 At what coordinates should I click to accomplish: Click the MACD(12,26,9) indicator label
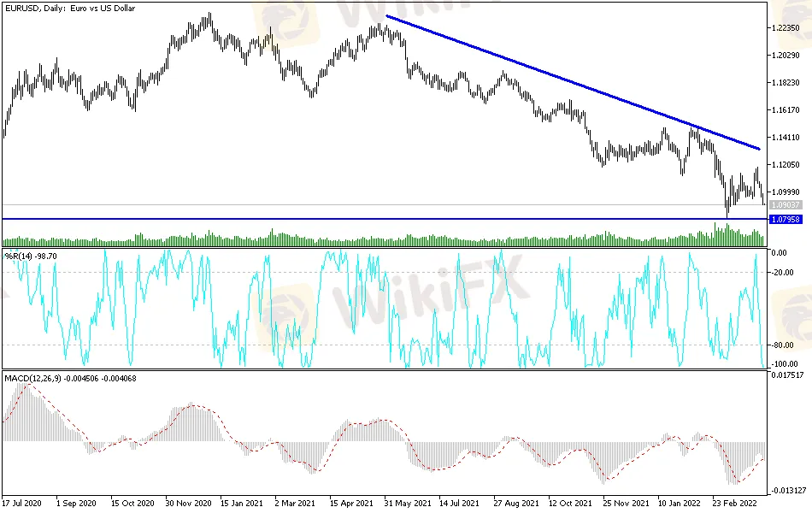point(70,378)
